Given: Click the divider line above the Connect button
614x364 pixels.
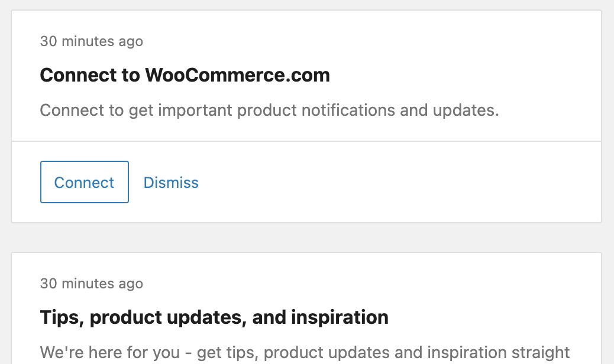Looking at the screenshot, I should [x=306, y=141].
